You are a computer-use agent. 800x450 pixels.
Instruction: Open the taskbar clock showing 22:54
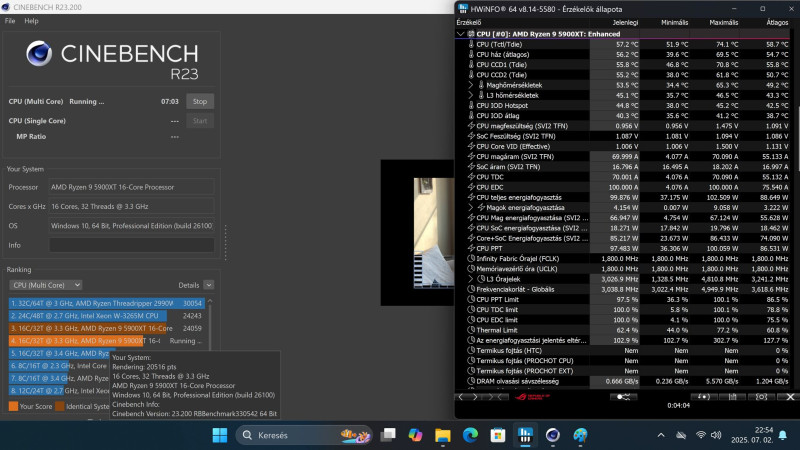pyautogui.click(x=752, y=435)
